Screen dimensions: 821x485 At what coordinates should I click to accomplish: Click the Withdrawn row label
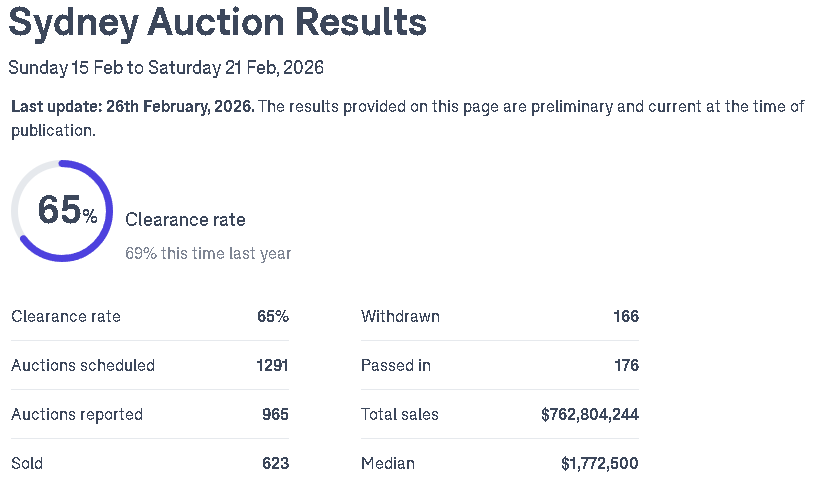coord(400,316)
